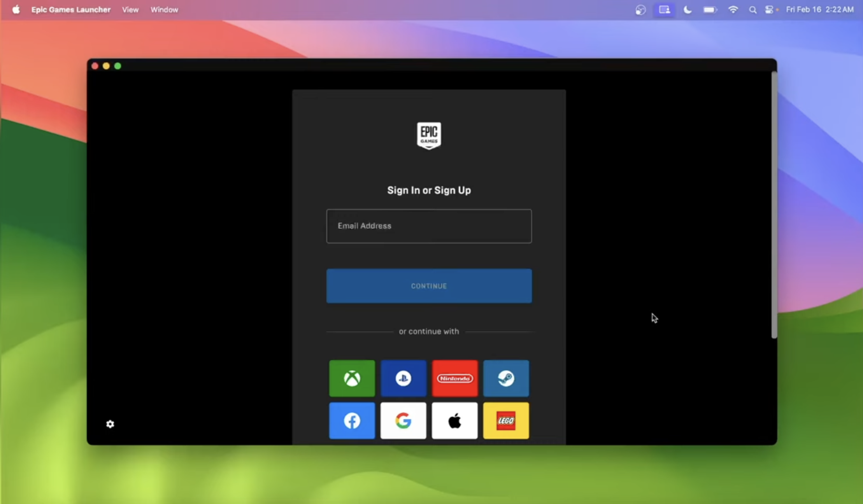863x504 pixels.
Task: Open Control Center in menu bar
Action: coord(769,10)
